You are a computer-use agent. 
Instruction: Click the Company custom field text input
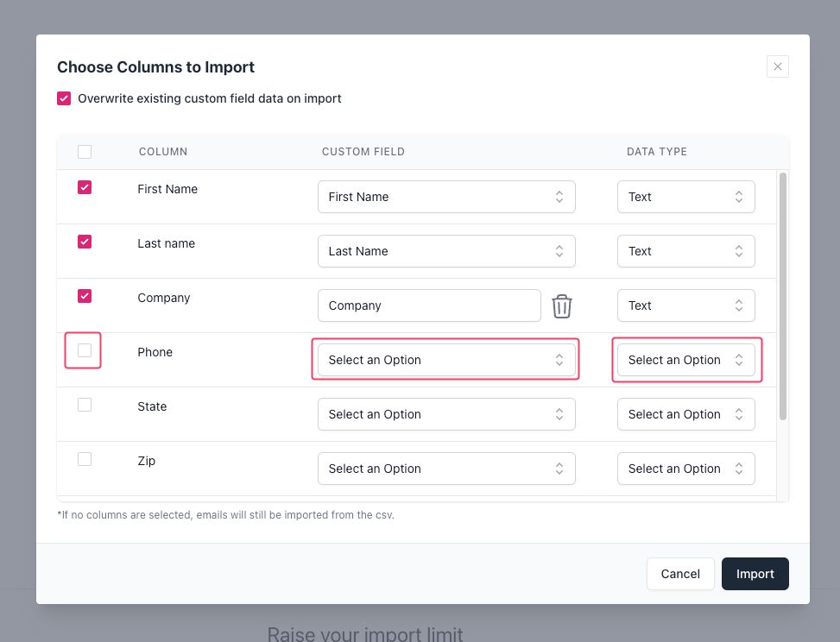tap(429, 305)
